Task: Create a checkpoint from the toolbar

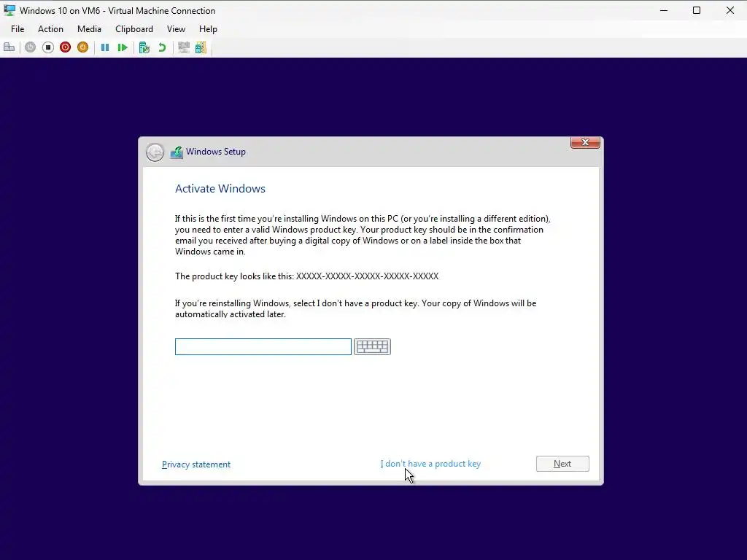Action: coord(144,47)
